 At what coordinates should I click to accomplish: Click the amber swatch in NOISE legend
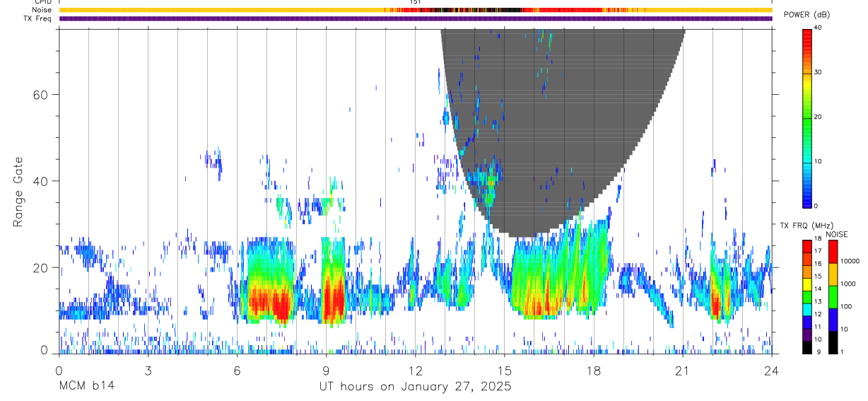[833, 274]
